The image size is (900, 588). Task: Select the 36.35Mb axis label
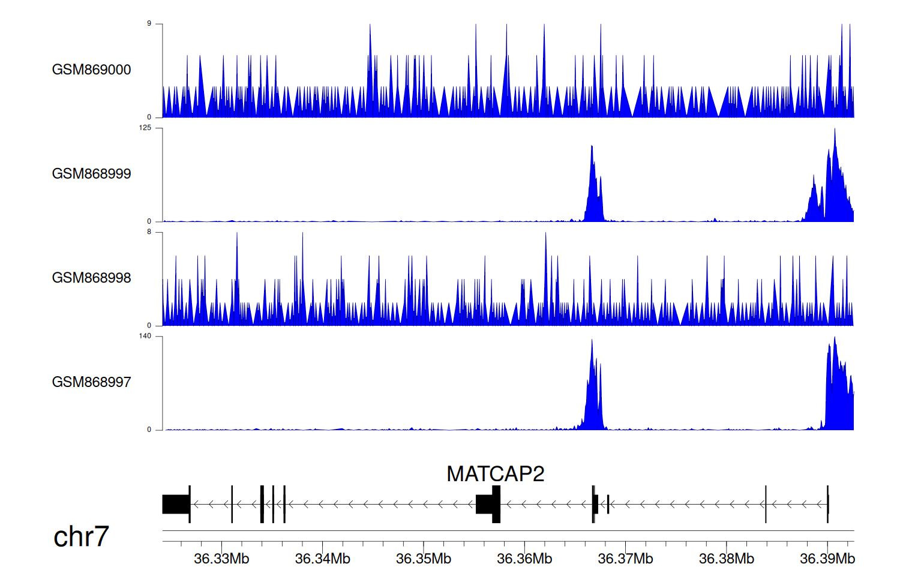pos(424,559)
